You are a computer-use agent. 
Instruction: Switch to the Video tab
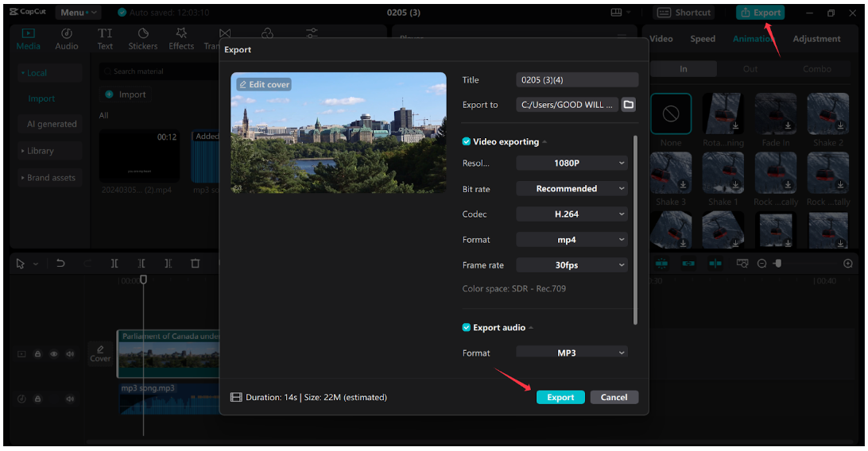click(661, 39)
